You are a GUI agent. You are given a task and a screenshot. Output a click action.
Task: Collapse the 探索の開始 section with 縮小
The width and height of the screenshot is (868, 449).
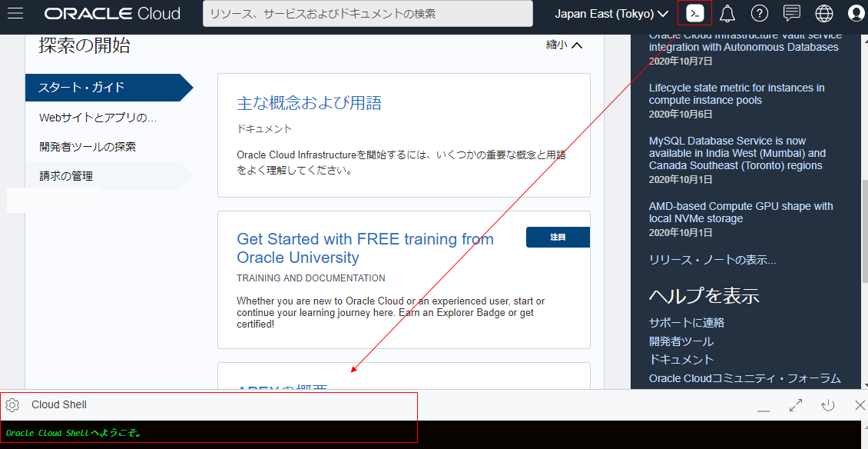(x=564, y=45)
